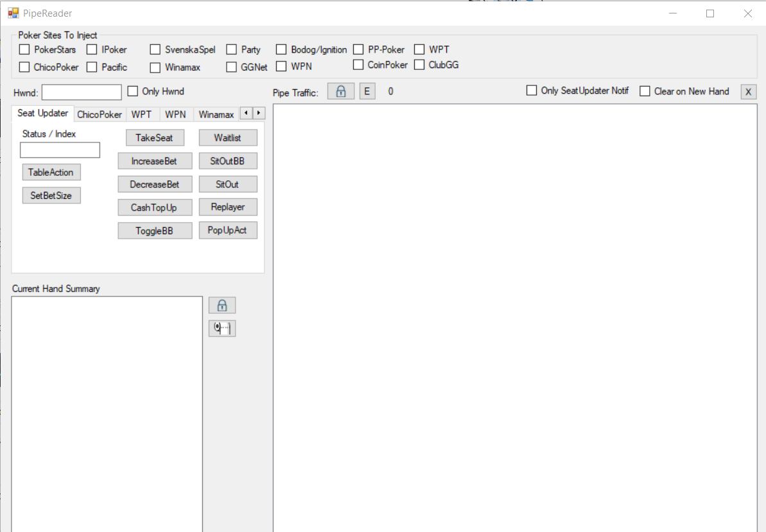The width and height of the screenshot is (766, 532).
Task: Toggle Clear on New Hand checkbox
Action: 645,91
